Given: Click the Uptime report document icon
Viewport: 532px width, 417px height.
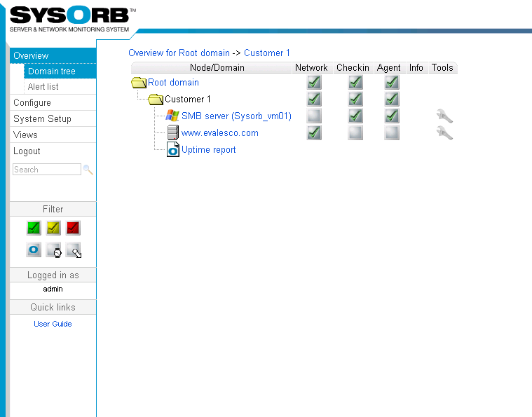Looking at the screenshot, I should pyautogui.click(x=172, y=150).
